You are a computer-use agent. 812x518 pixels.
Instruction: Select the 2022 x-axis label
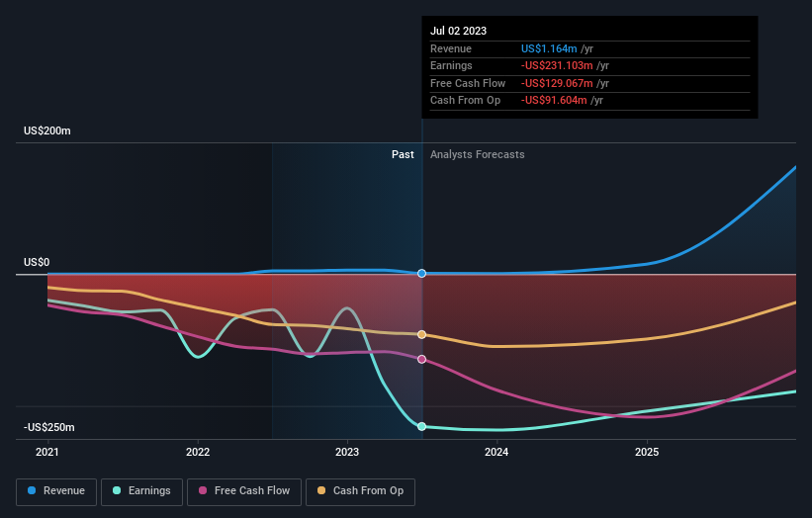[x=197, y=453]
